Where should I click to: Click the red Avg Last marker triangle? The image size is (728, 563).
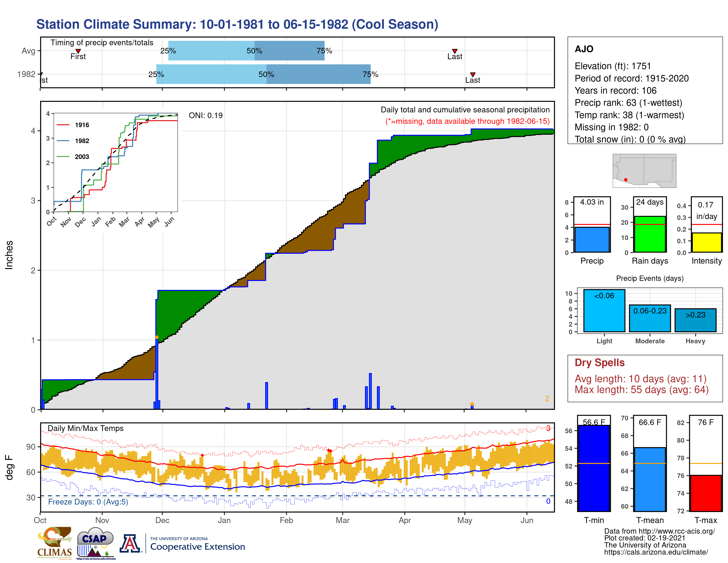455,51
